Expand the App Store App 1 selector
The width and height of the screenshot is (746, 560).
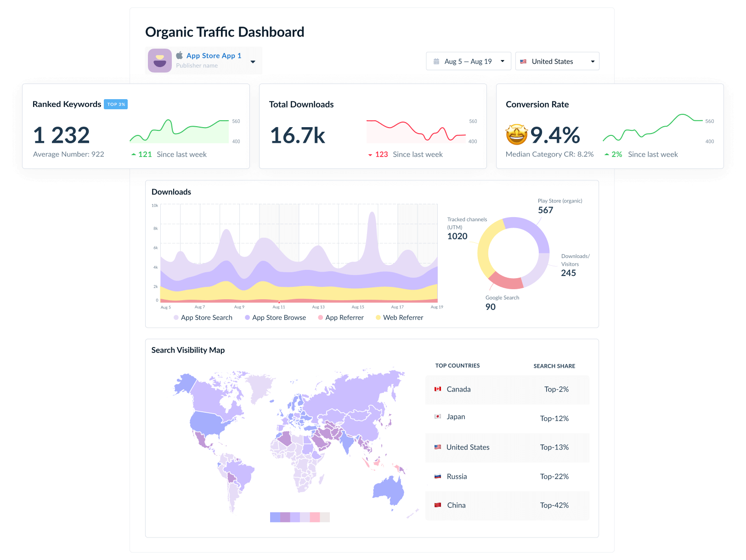pyautogui.click(x=253, y=62)
